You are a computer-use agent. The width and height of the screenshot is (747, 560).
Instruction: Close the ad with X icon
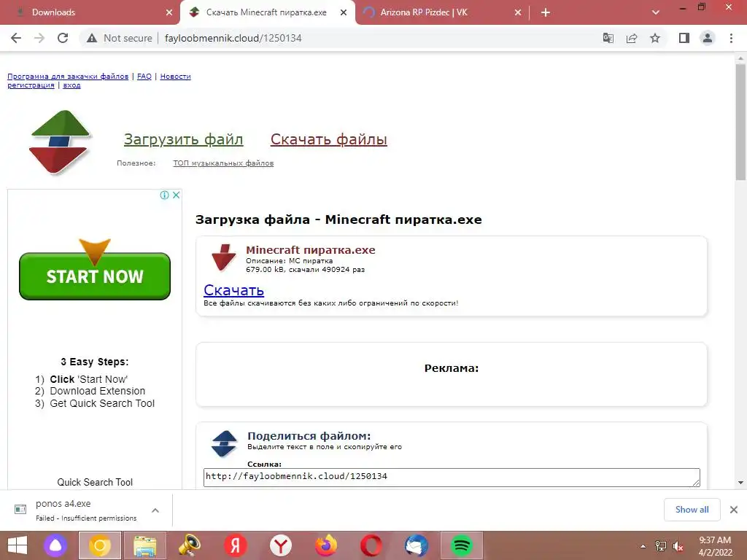click(x=177, y=195)
